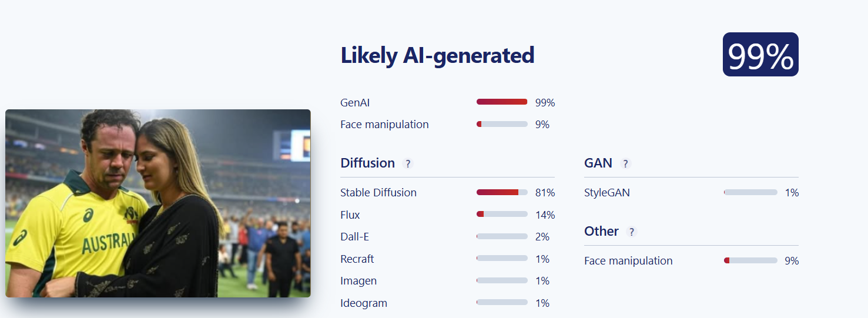Image resolution: width=868 pixels, height=318 pixels.
Task: Click the question mark icon beside Diffusion
Action: [x=408, y=163]
